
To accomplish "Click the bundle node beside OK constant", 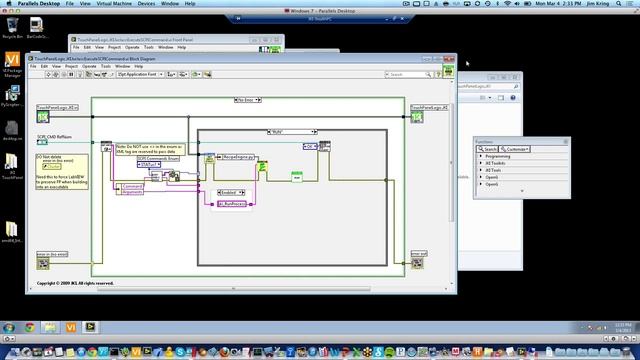I will coord(325,146).
